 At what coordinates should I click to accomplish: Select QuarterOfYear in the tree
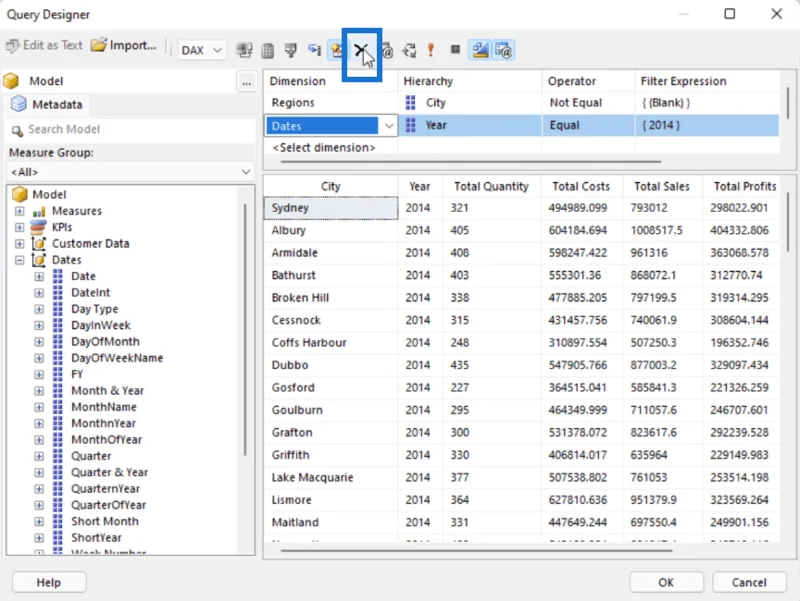[109, 505]
